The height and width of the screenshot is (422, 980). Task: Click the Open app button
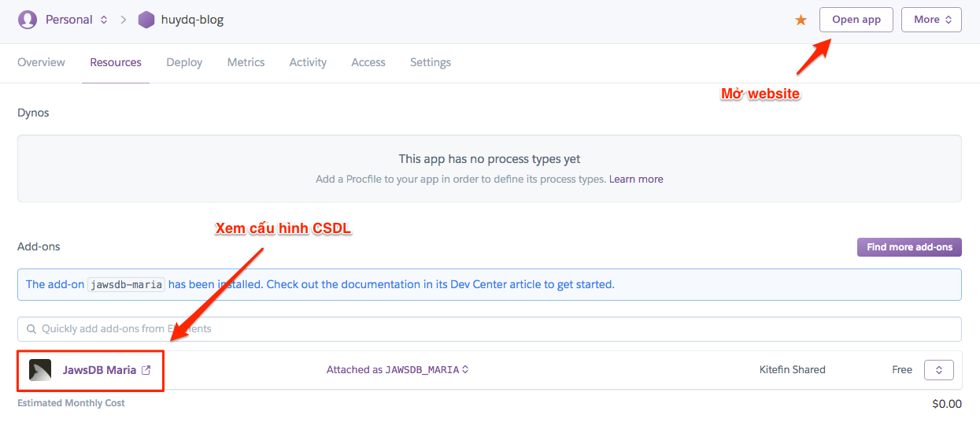856,20
